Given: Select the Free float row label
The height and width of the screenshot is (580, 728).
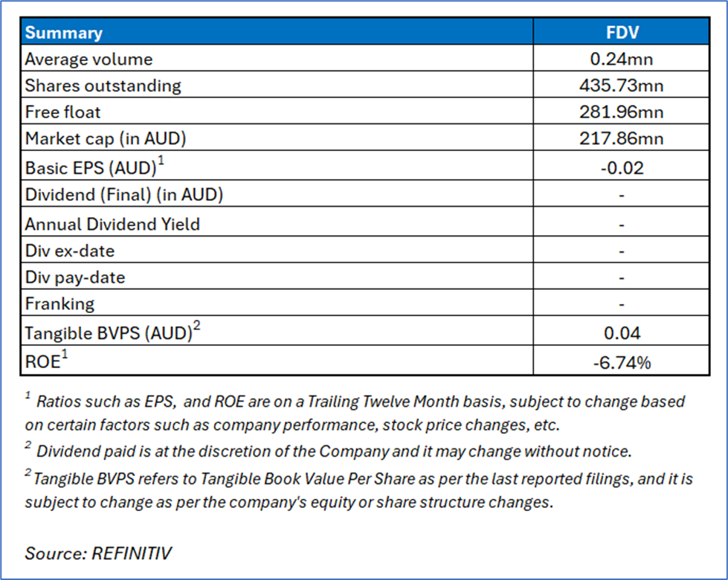Looking at the screenshot, I should [62, 112].
